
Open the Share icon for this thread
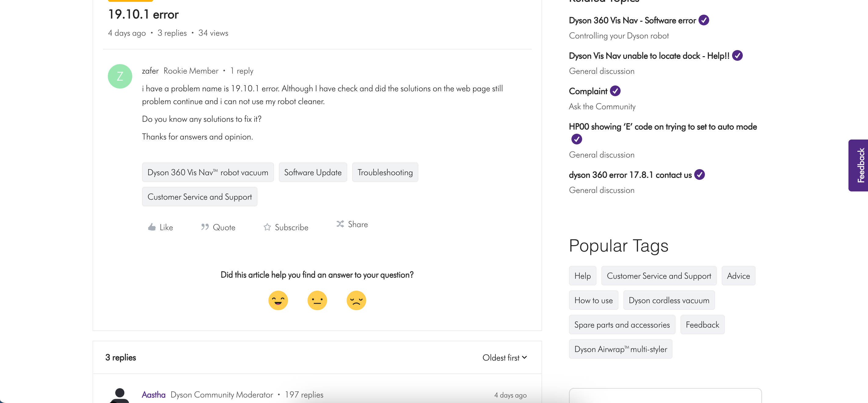[341, 223]
